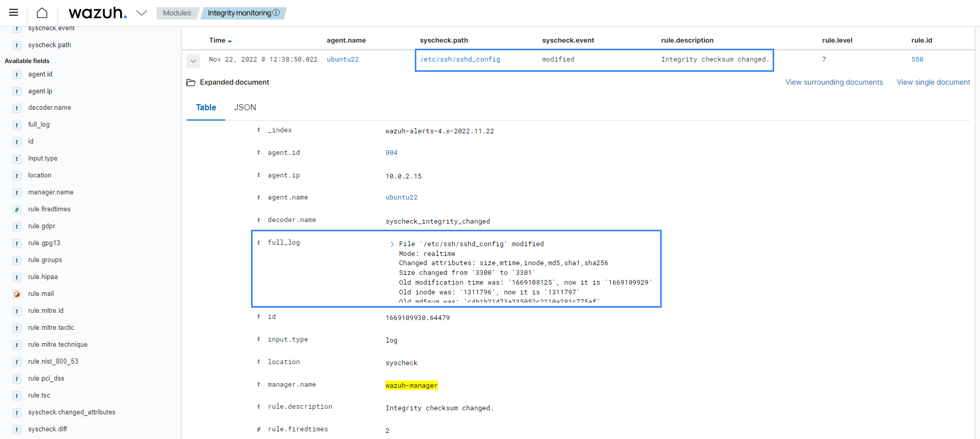This screenshot has width=980, height=439.
Task: Open the dropdown chevron next to wazuh logo
Action: 142,13
